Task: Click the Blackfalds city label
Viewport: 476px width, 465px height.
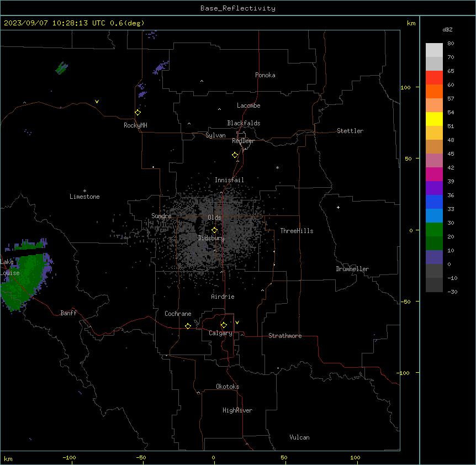Action: click(244, 123)
